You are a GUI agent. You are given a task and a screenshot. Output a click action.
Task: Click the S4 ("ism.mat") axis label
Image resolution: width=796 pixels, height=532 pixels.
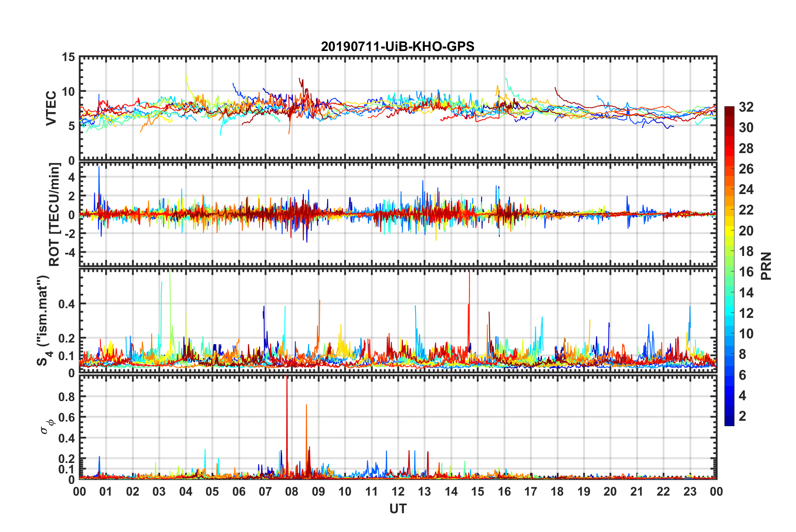coord(44,320)
